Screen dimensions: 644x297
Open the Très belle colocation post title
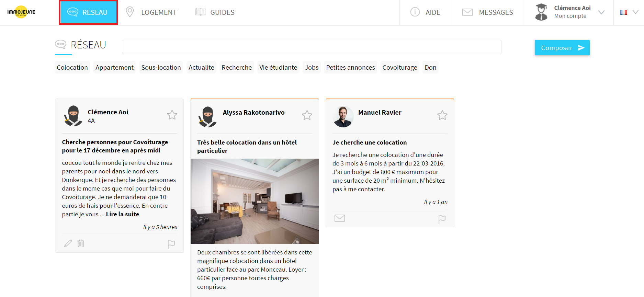pos(247,147)
